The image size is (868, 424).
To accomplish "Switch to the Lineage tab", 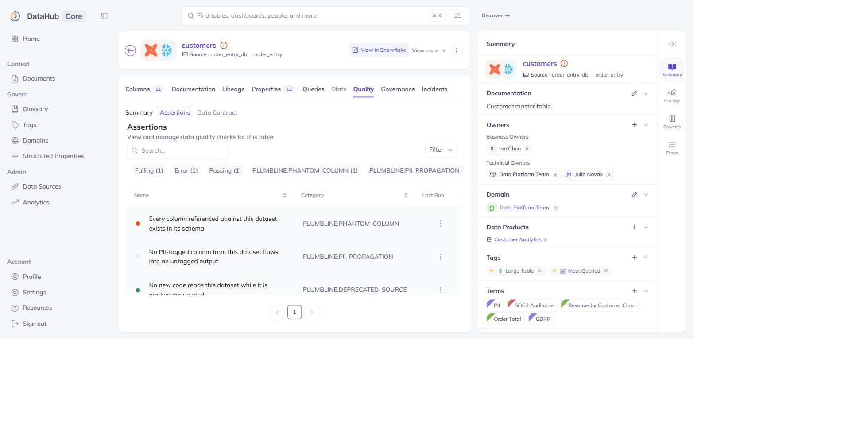I will coord(233,89).
